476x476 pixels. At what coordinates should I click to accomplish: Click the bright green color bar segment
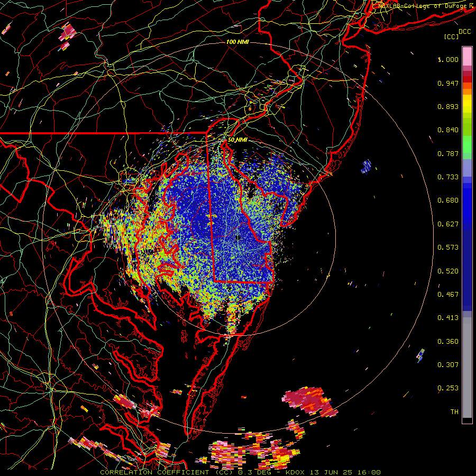tap(467, 144)
